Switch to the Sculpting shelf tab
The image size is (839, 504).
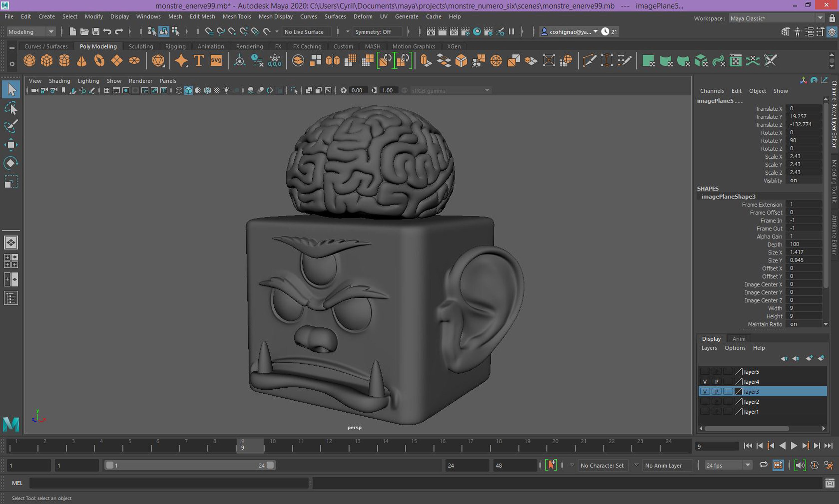[141, 47]
